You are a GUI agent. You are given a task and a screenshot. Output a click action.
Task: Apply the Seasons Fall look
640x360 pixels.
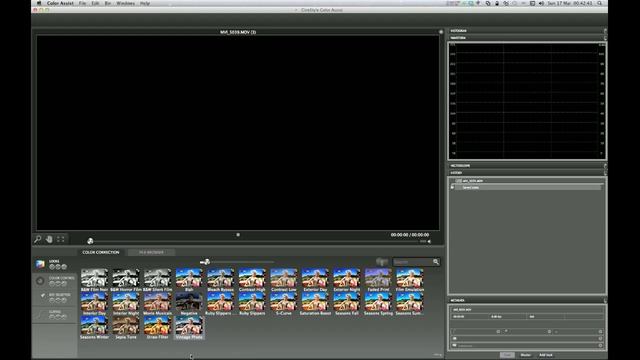click(x=347, y=303)
